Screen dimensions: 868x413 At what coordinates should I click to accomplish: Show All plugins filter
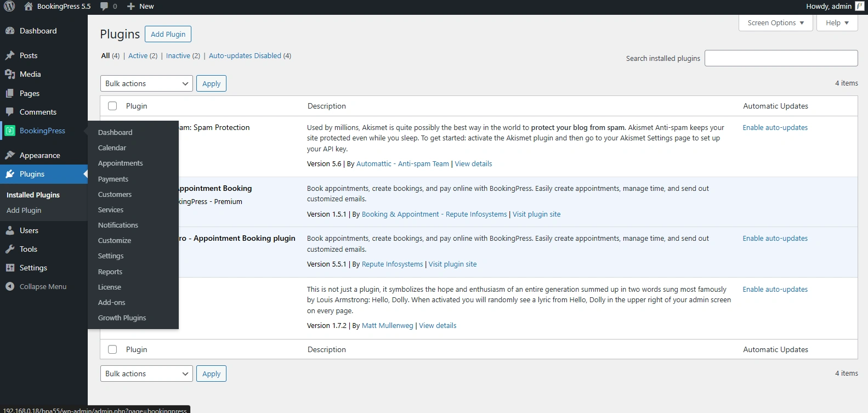point(105,56)
